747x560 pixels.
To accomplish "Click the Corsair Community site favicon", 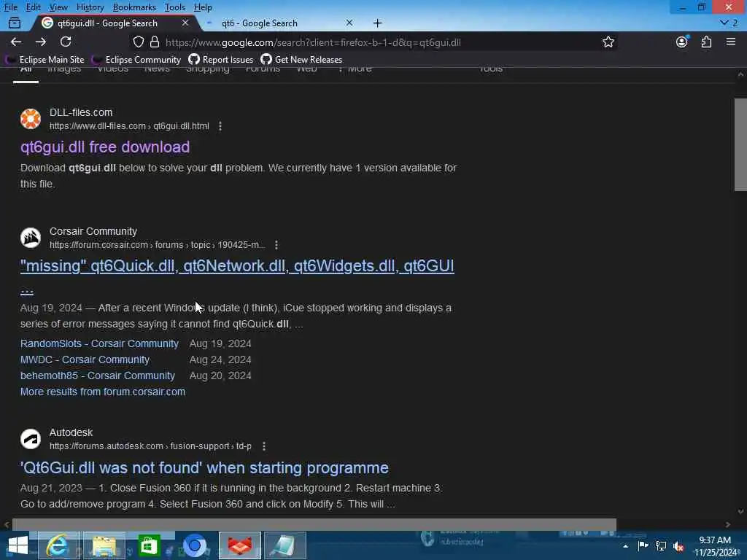I will click(31, 238).
